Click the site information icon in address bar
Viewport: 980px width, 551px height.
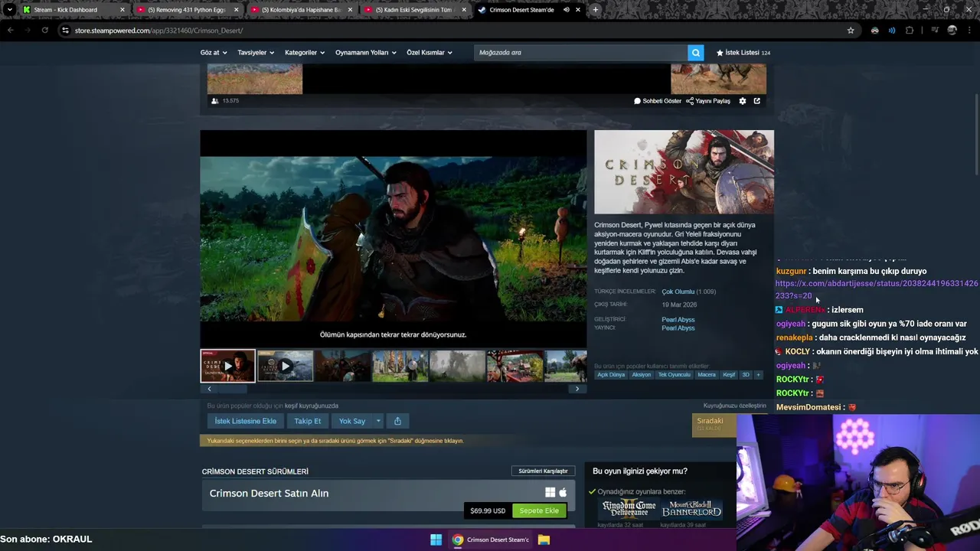click(x=66, y=31)
